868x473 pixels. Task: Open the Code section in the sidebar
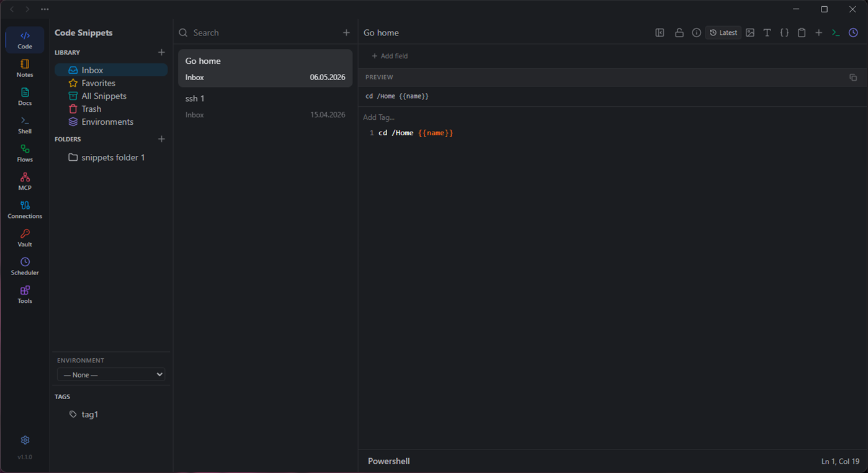(25, 40)
